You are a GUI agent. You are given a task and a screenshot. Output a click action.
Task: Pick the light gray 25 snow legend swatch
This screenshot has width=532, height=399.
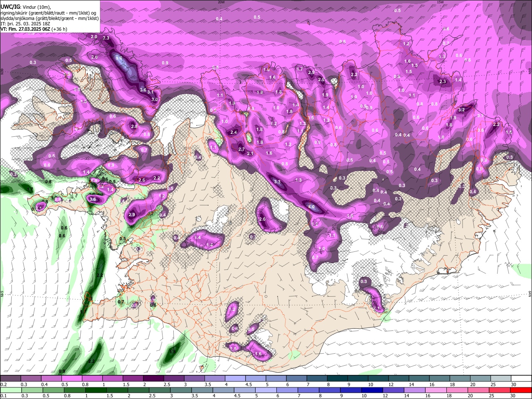pyautogui.click(x=501, y=379)
